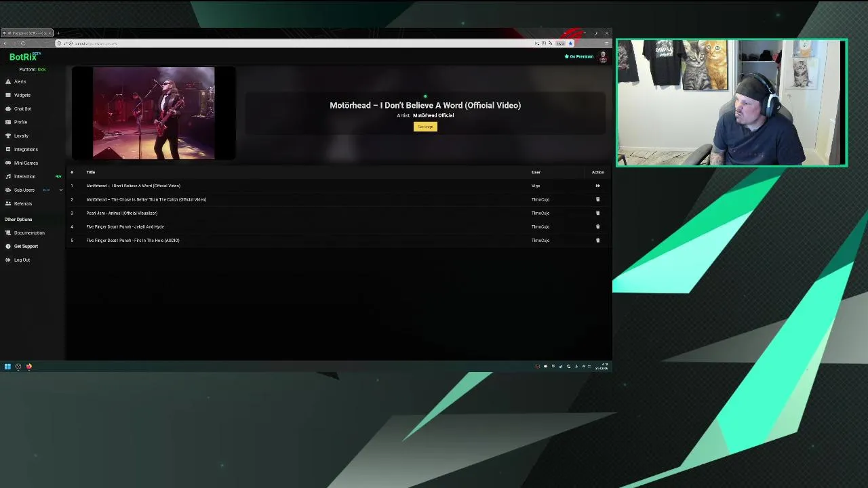868x488 pixels.
Task: Remove Jekyll And Hyde using the trash icon
Action: click(x=597, y=226)
